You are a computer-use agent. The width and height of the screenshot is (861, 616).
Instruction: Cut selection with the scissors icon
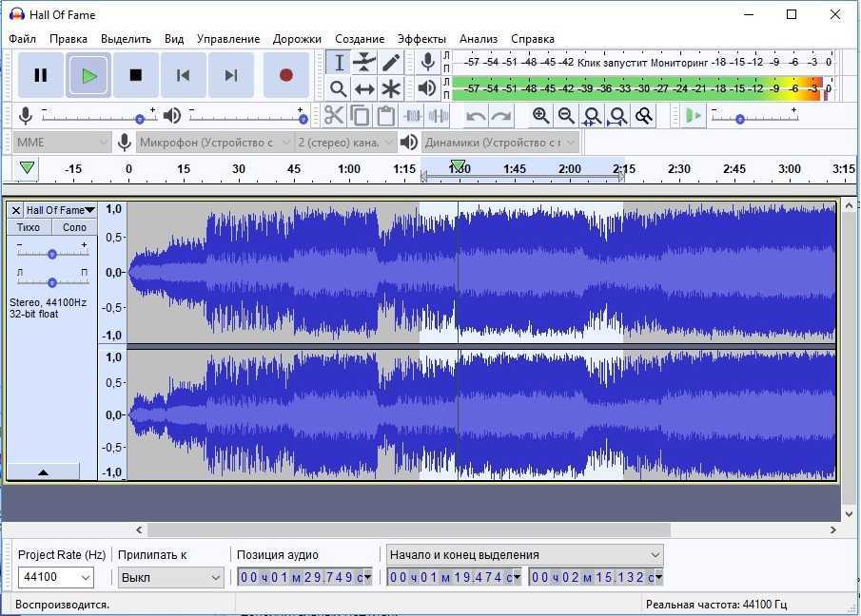[x=333, y=116]
